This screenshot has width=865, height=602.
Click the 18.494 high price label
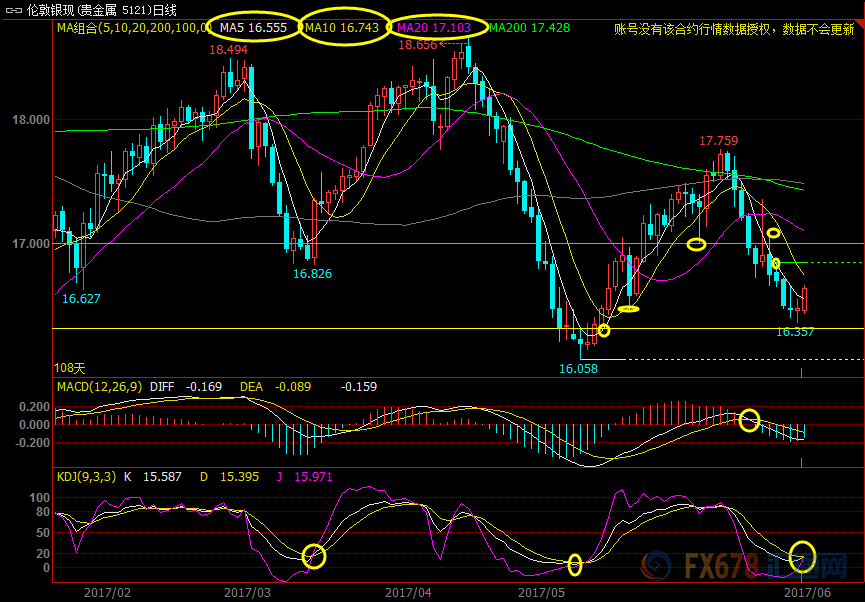pyautogui.click(x=228, y=50)
